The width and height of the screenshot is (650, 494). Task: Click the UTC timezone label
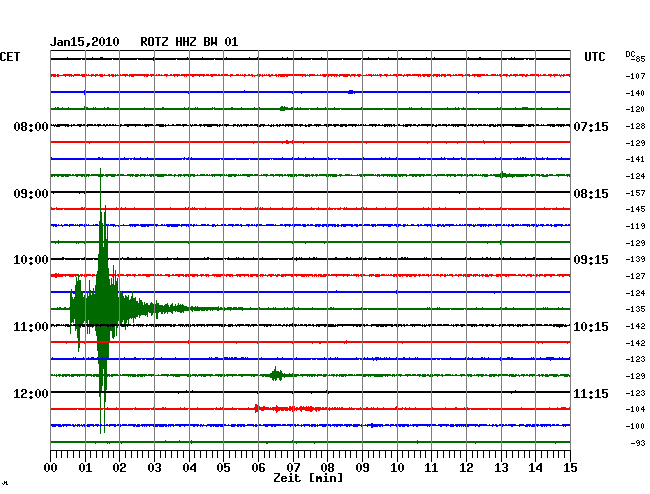coord(594,57)
